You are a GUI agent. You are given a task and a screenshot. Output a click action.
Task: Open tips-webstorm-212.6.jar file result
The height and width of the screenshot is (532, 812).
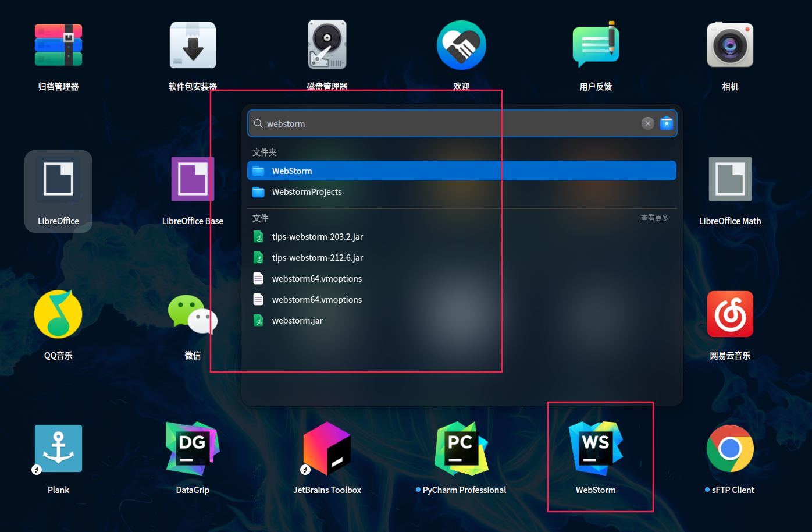click(462, 257)
